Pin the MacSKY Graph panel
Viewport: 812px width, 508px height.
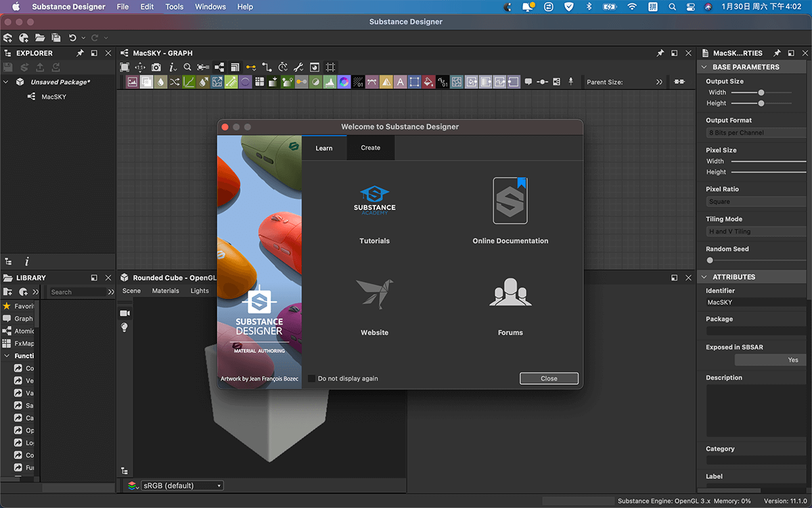point(660,53)
